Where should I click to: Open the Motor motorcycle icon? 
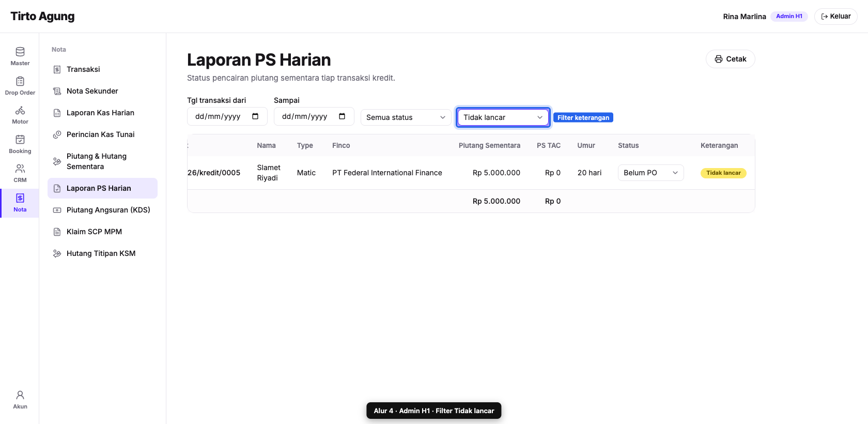20,110
